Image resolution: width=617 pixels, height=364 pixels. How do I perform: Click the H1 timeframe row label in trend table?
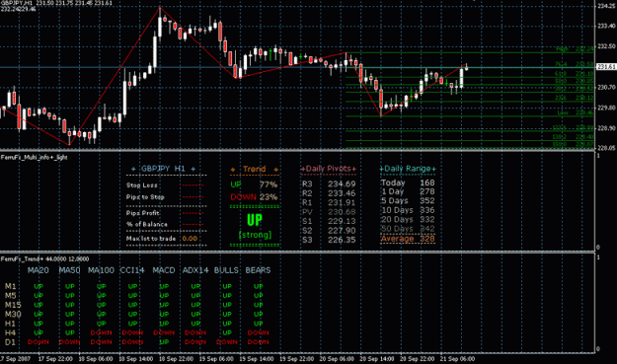[x=10, y=324]
